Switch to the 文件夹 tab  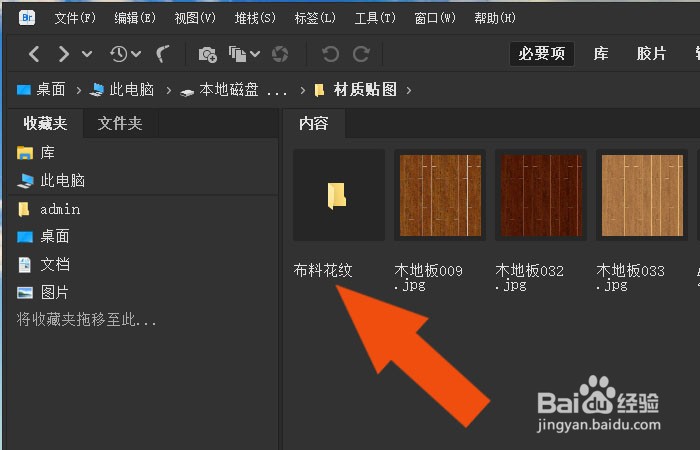120,123
